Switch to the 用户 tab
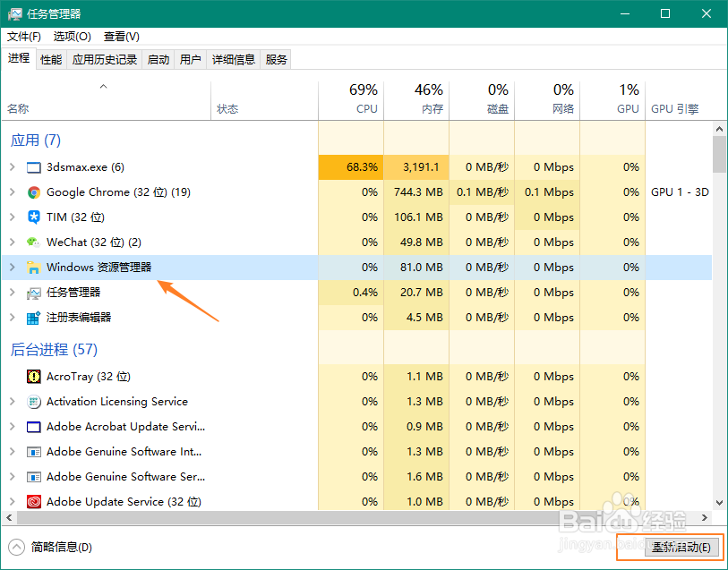Image resolution: width=728 pixels, height=570 pixels. coord(191,59)
